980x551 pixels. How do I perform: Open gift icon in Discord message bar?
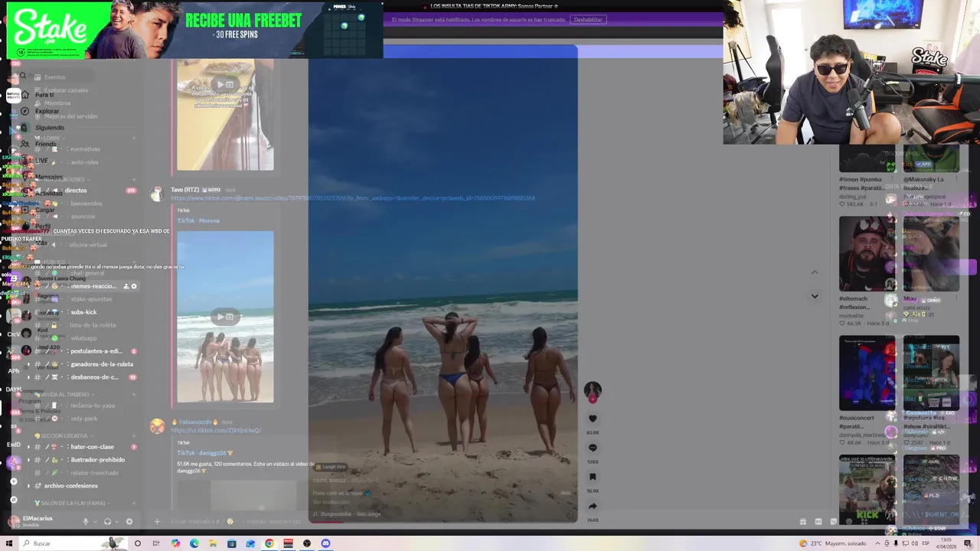802,521
